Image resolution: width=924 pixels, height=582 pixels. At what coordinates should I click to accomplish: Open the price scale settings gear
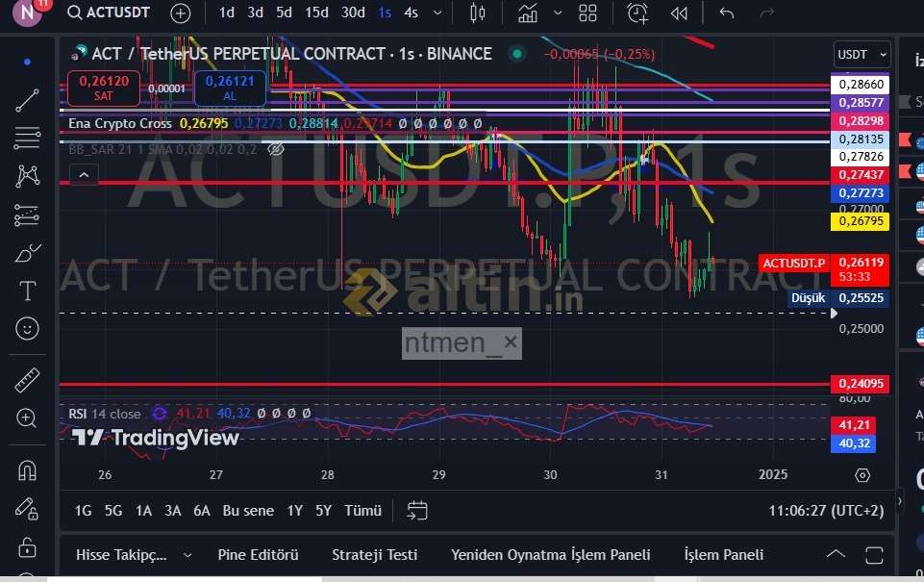(862, 475)
